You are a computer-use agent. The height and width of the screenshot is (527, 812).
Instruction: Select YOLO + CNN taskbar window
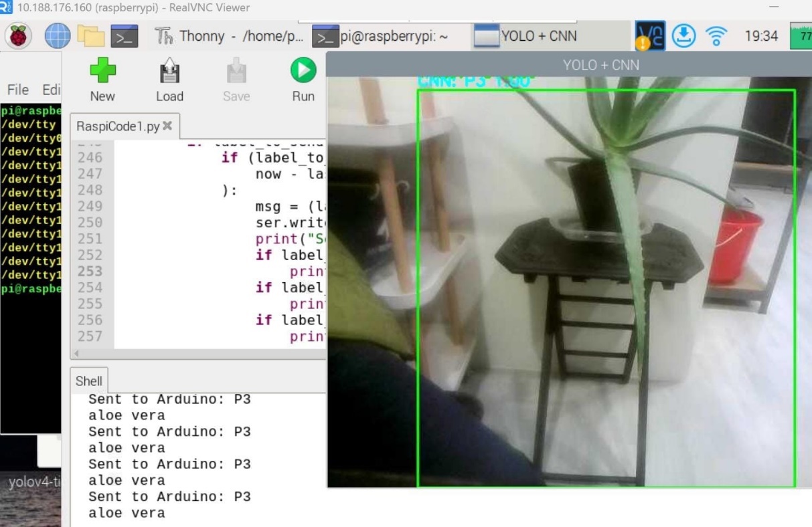[525, 36]
